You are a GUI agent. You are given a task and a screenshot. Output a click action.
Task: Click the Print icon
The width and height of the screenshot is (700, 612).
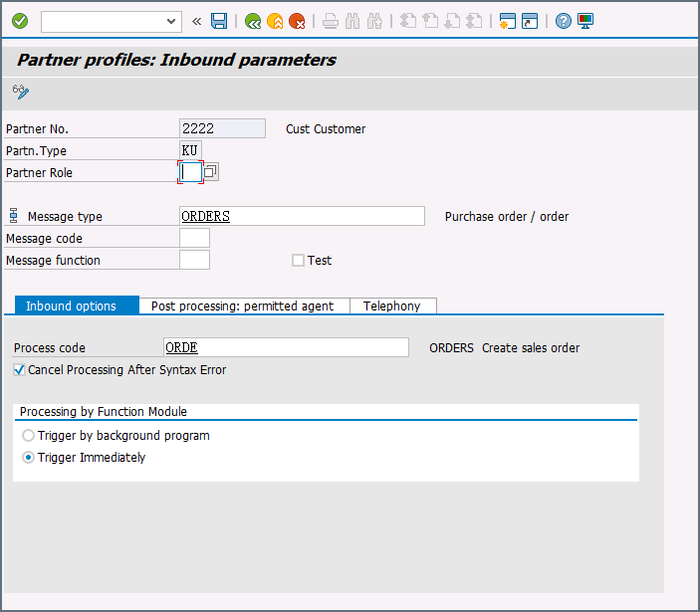331,21
